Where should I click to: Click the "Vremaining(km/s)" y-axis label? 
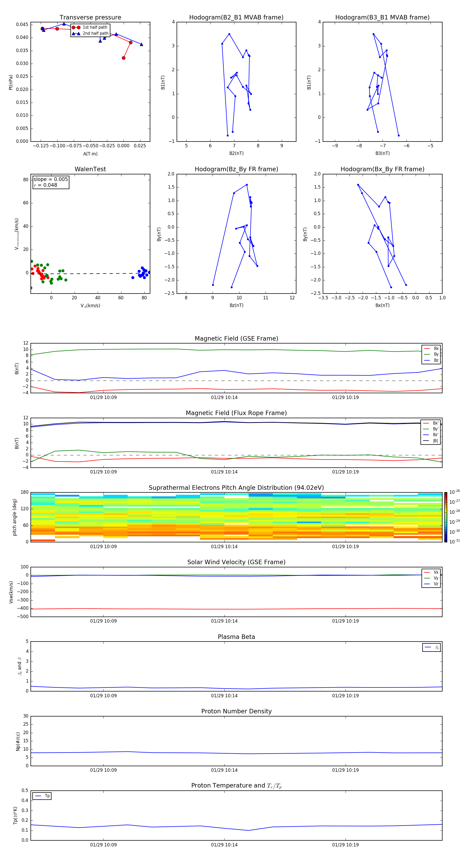(x=17, y=234)
